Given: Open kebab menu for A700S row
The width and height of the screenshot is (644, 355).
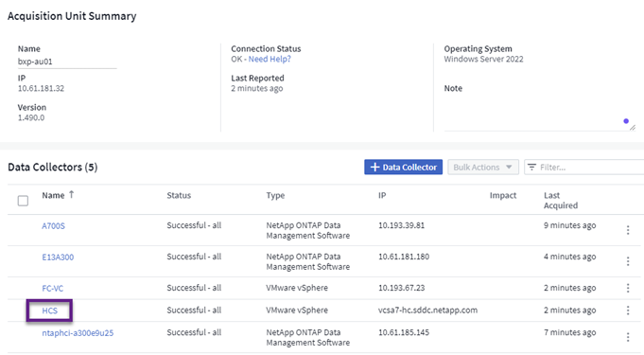Looking at the screenshot, I should click(628, 230).
